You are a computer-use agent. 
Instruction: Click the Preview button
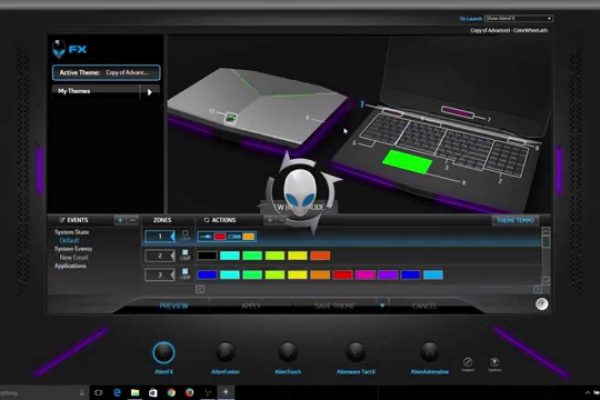pyautogui.click(x=174, y=306)
